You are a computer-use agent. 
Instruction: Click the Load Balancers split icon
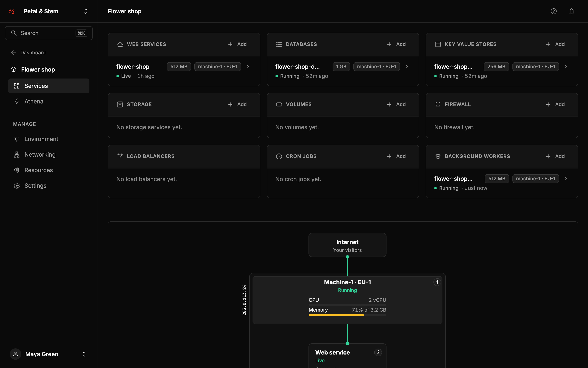coord(120,156)
